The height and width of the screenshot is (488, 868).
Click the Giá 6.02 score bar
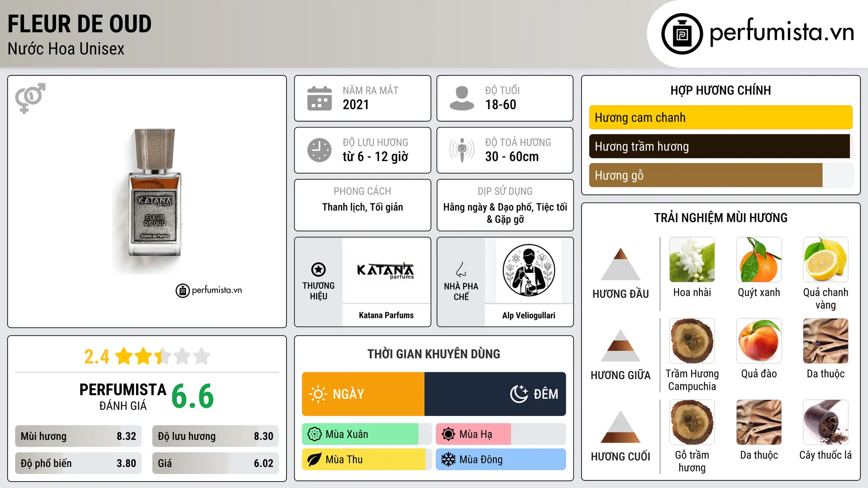point(215,463)
